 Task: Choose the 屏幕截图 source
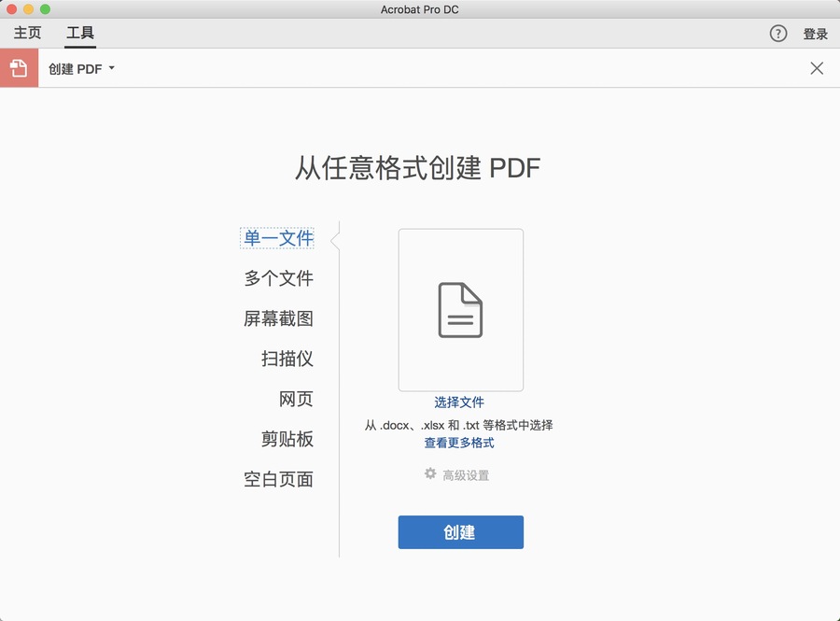pos(278,318)
